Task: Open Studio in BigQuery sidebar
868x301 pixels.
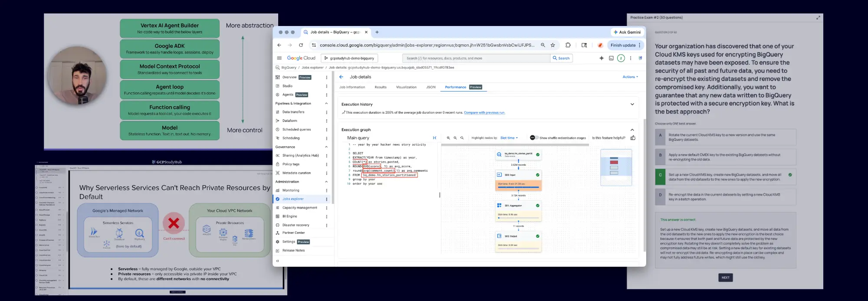Action: point(287,86)
